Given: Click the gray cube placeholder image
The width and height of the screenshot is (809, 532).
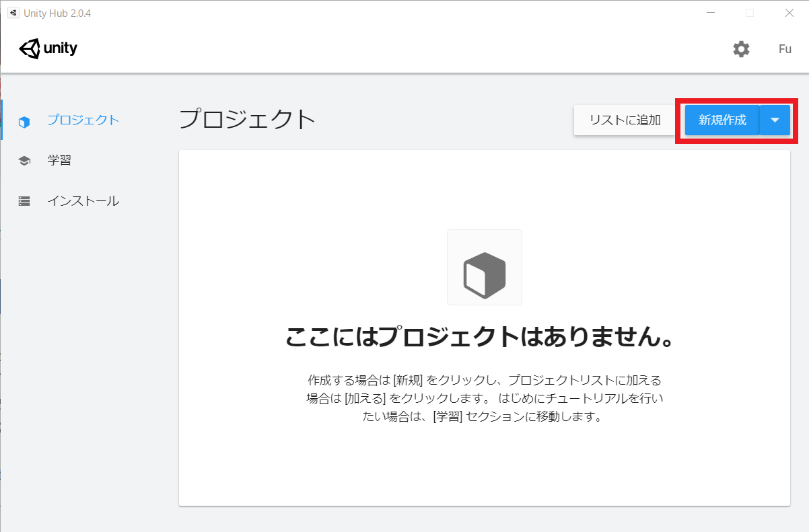Looking at the screenshot, I should point(484,267).
